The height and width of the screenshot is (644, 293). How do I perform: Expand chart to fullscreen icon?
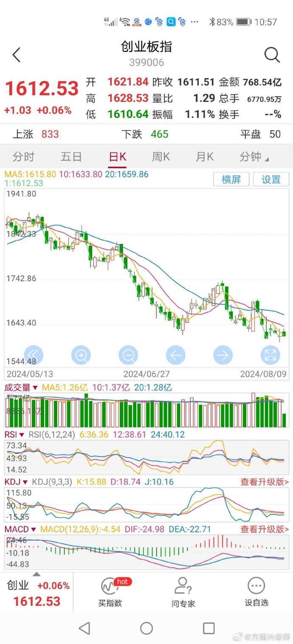270,355
